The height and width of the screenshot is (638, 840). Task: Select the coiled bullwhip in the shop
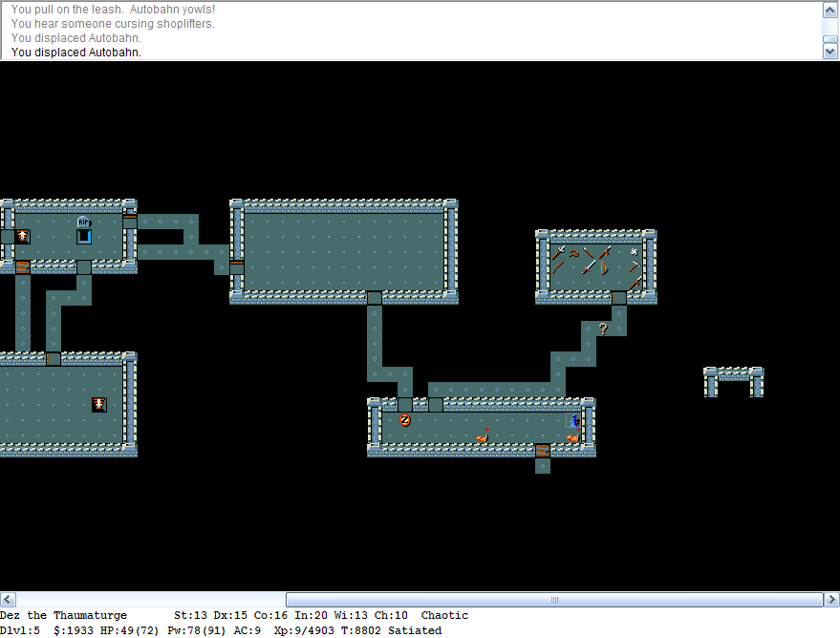(x=573, y=252)
